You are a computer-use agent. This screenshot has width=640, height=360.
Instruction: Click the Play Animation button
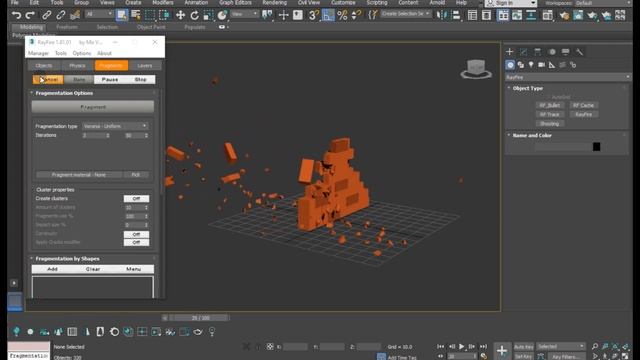coord(462,347)
